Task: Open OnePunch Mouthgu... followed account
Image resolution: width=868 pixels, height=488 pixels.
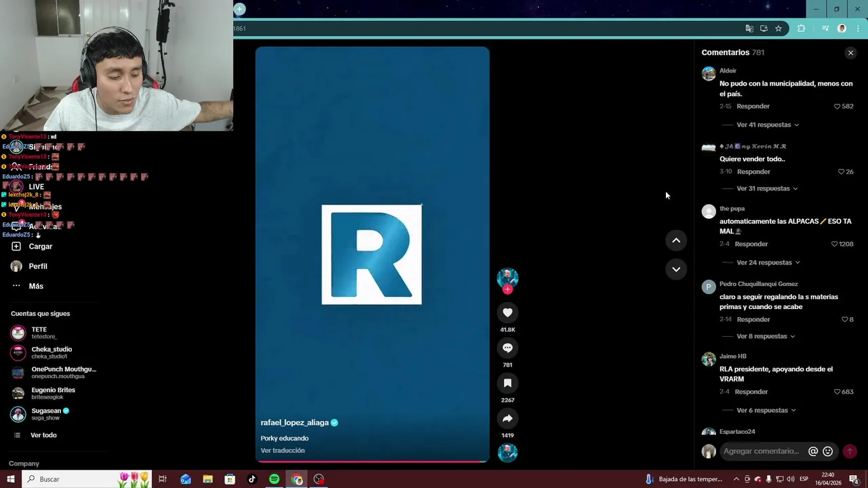Action: point(54,373)
